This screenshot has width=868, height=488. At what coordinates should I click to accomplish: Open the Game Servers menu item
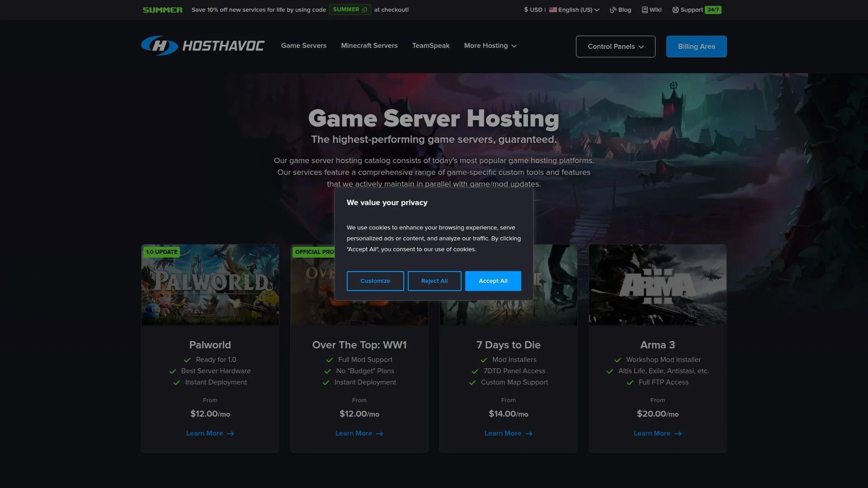[x=304, y=46]
